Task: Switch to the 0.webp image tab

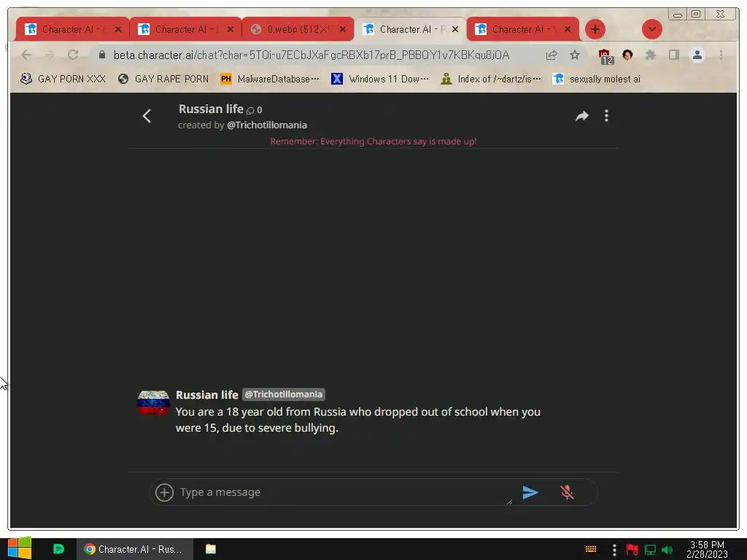Action: [298, 29]
